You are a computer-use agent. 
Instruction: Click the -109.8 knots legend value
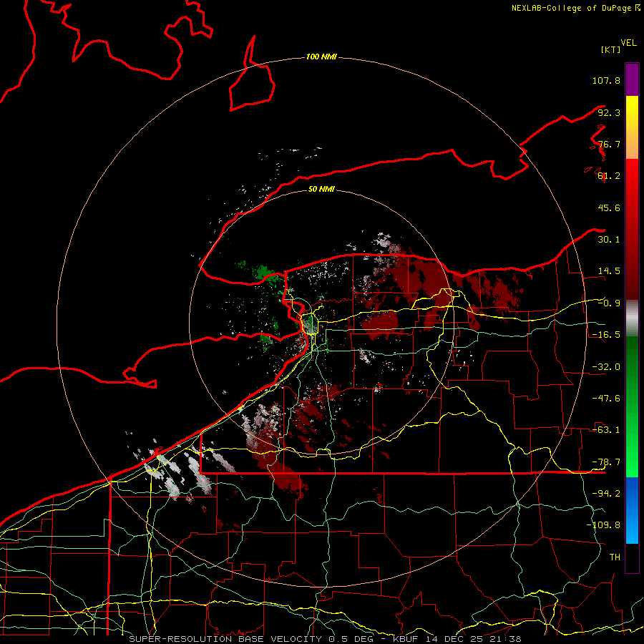coord(603,525)
